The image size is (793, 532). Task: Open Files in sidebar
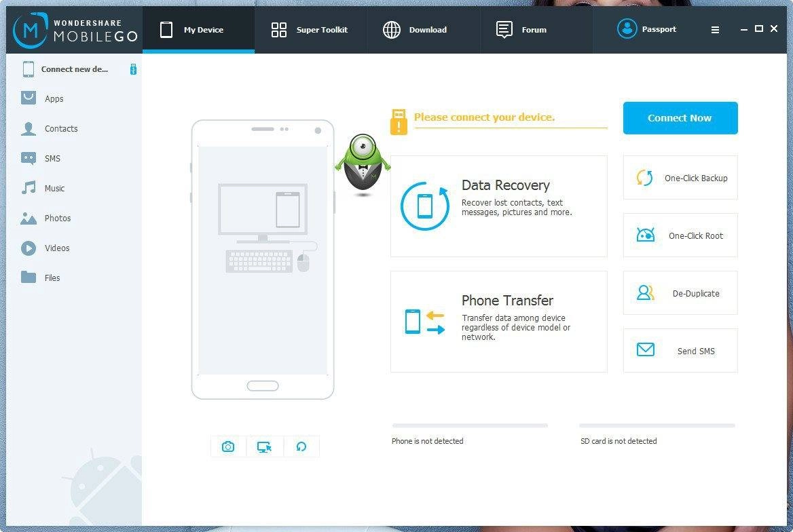coord(74,278)
